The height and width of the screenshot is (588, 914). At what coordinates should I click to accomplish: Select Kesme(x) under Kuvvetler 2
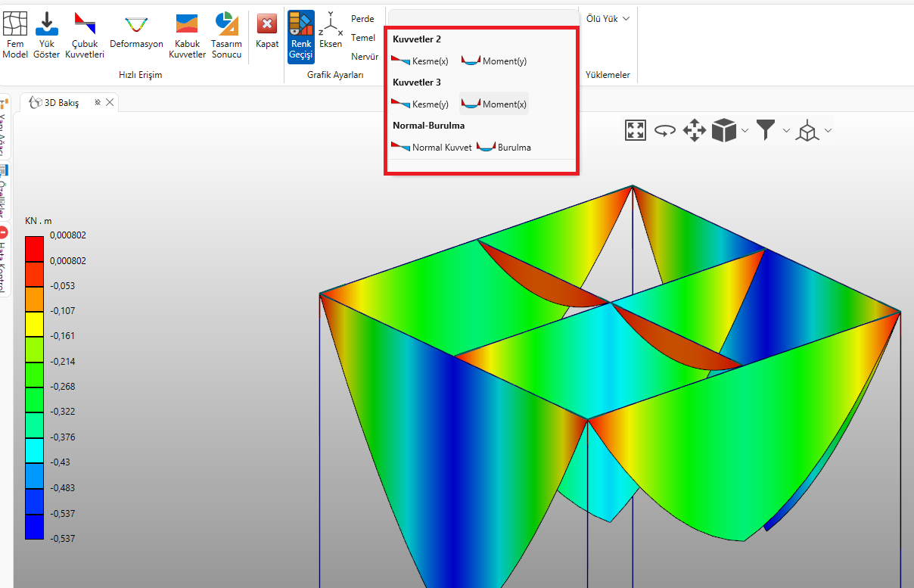421,61
